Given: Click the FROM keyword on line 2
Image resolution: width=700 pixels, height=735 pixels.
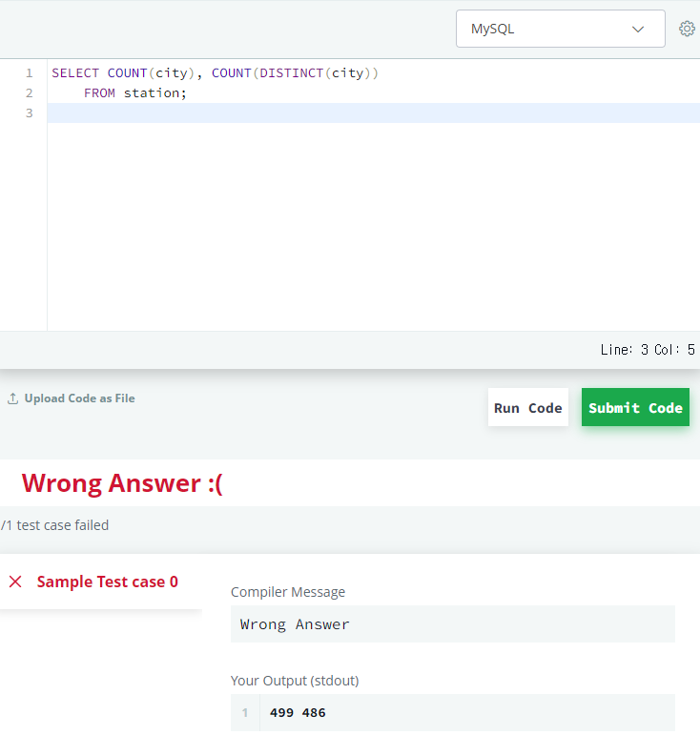Looking at the screenshot, I should pos(99,92).
